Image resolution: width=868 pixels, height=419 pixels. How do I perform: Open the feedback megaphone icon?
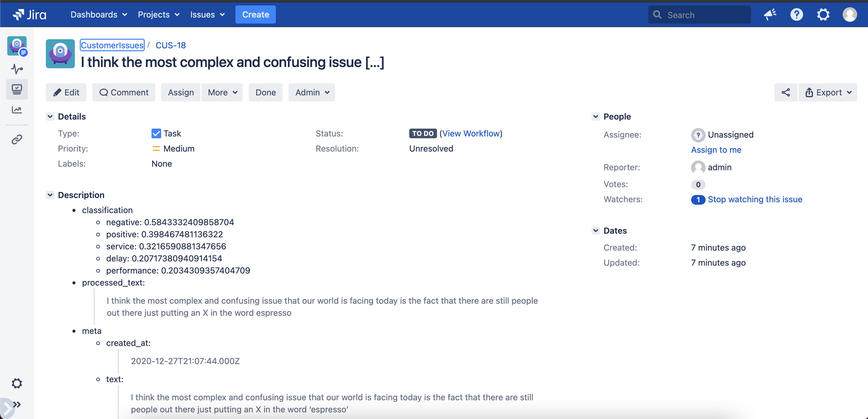pos(770,14)
